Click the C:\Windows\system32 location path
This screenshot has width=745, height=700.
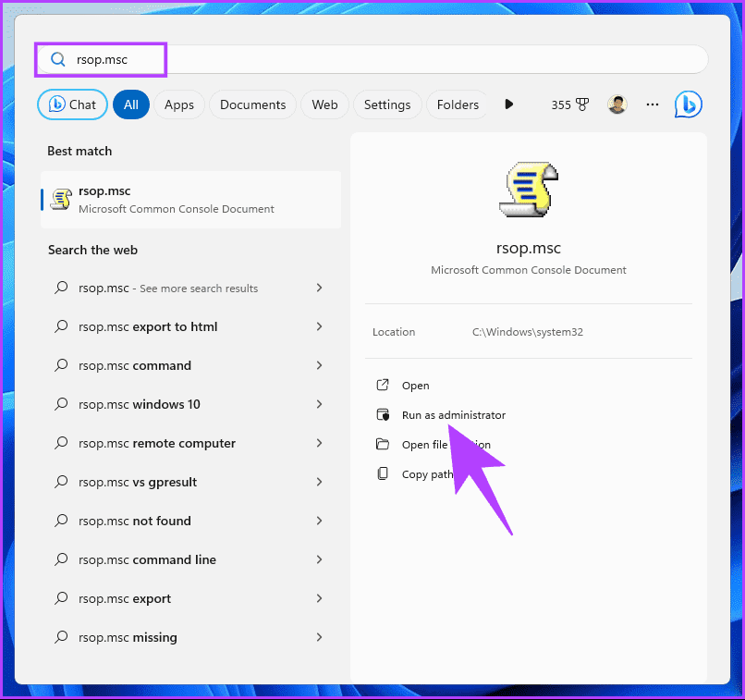528,332
